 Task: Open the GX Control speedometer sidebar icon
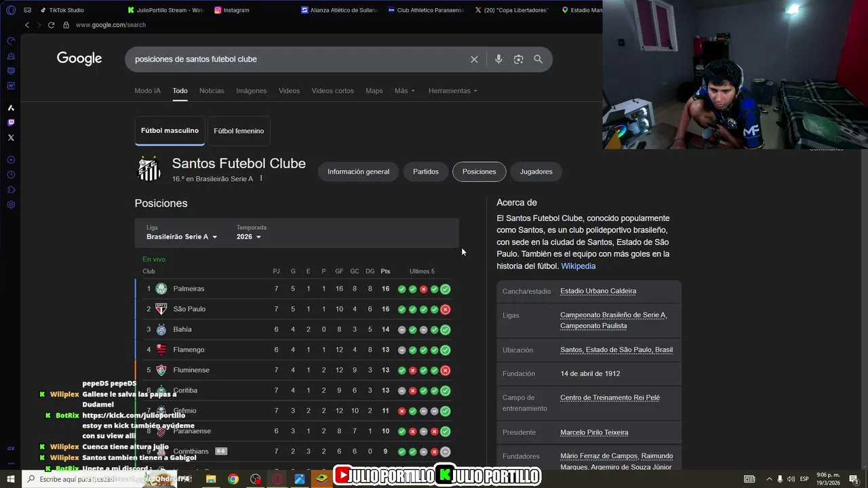point(11,41)
